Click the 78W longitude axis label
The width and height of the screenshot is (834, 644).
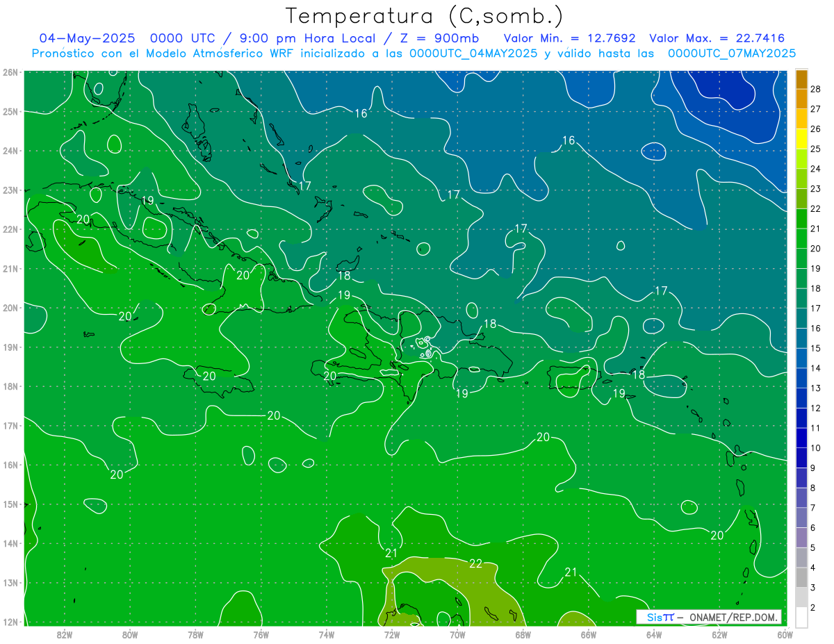point(195,634)
